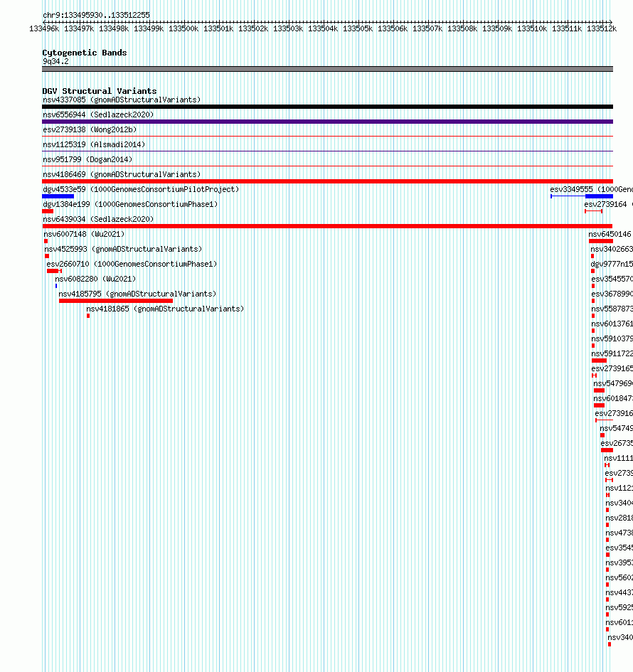
Task: Open the dgv9777n15 variant label
Action: click(612, 264)
